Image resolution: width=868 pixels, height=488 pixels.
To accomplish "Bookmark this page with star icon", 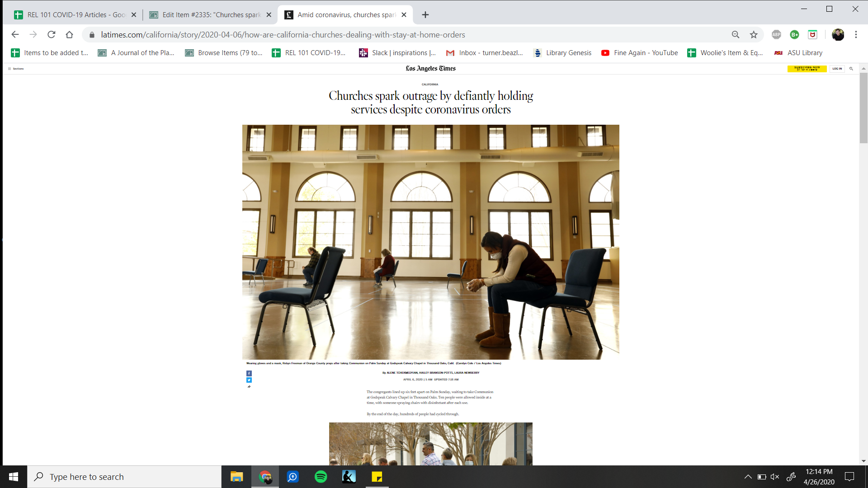I will 754,35.
